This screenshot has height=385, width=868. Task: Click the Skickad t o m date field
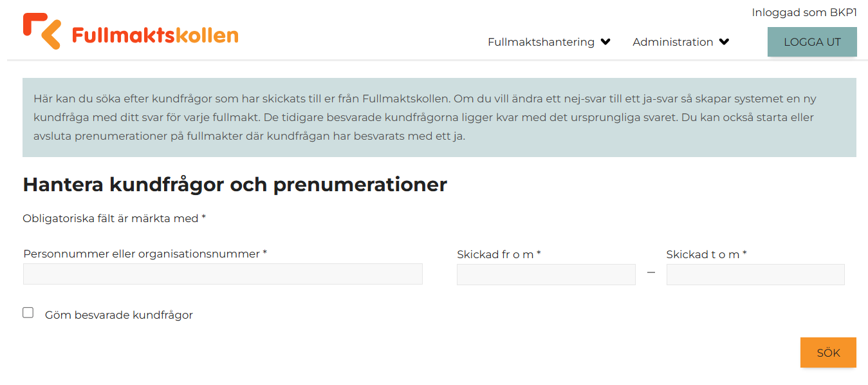click(x=755, y=274)
